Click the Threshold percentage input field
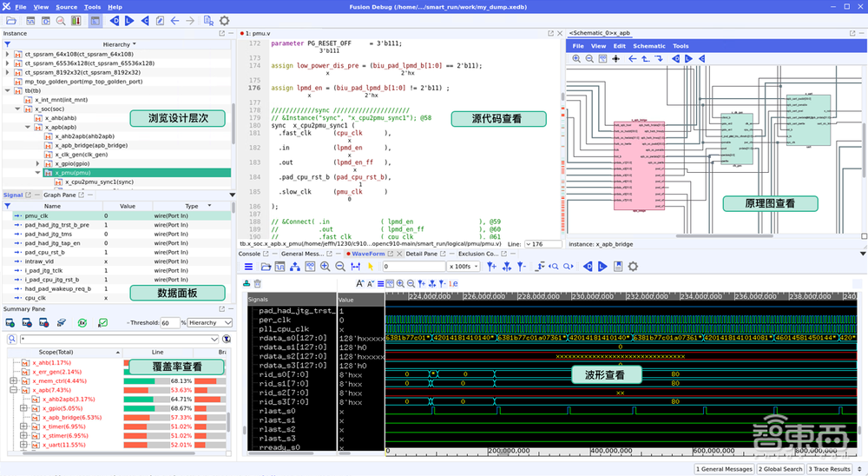Image resolution: width=868 pixels, height=476 pixels. 169,322
